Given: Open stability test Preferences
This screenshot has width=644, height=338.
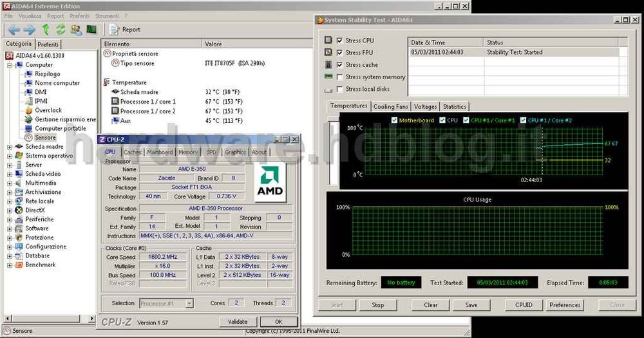Looking at the screenshot, I should click(565, 305).
